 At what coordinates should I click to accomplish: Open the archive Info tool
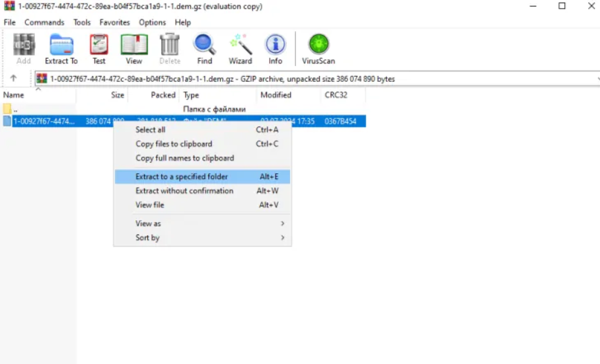pos(275,49)
